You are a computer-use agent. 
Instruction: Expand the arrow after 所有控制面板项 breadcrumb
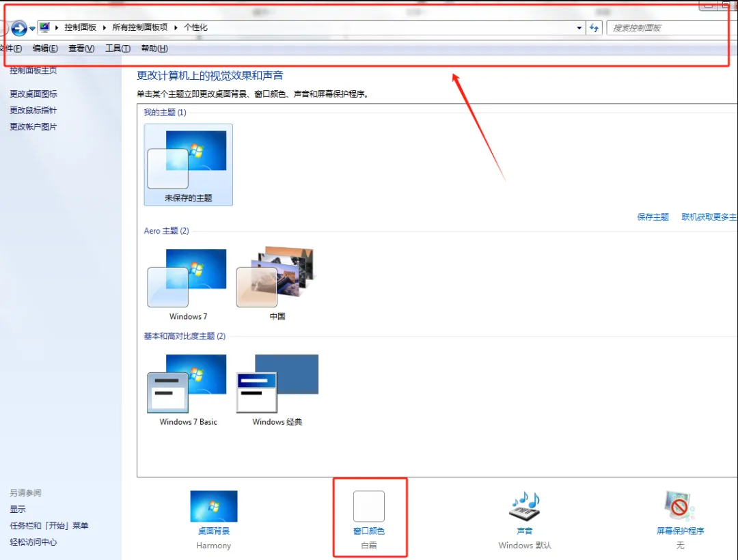click(x=176, y=28)
